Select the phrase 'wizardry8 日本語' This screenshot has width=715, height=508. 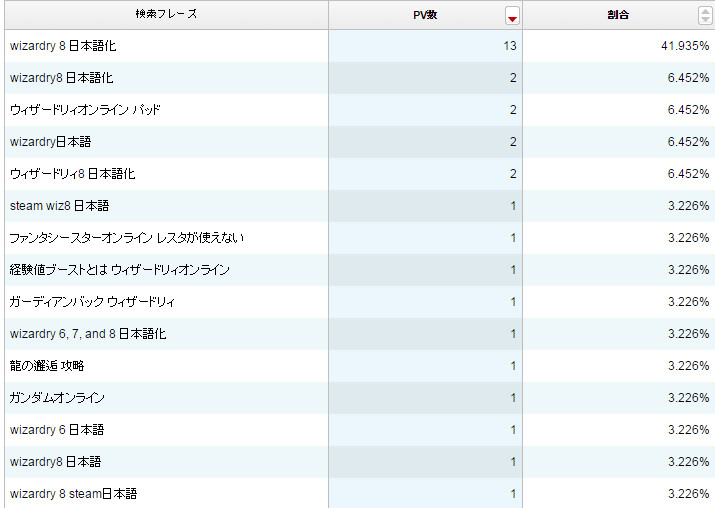(x=55, y=461)
